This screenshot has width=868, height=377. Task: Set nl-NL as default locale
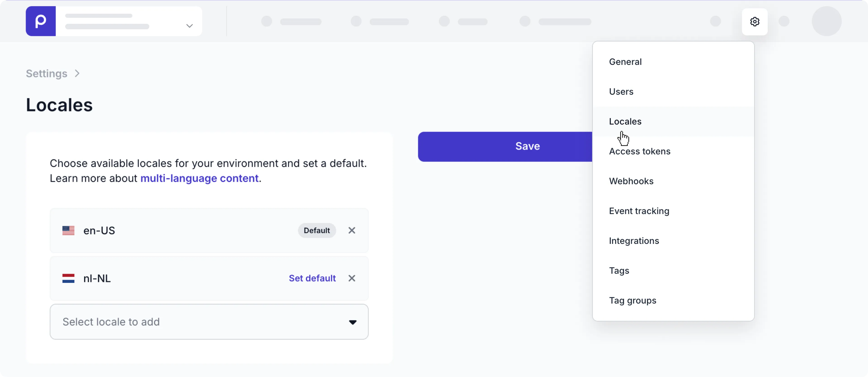click(x=312, y=278)
